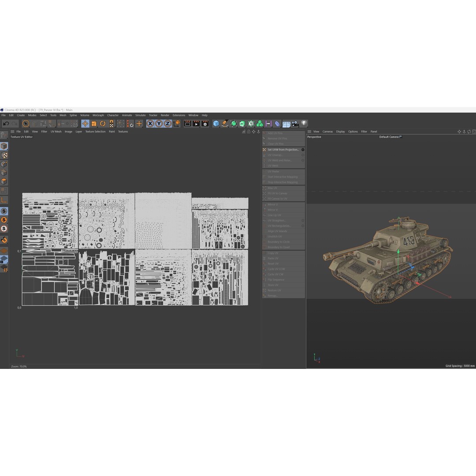The width and height of the screenshot is (476, 476).
Task: Create a Light object from the toolbar
Action: click(x=304, y=123)
